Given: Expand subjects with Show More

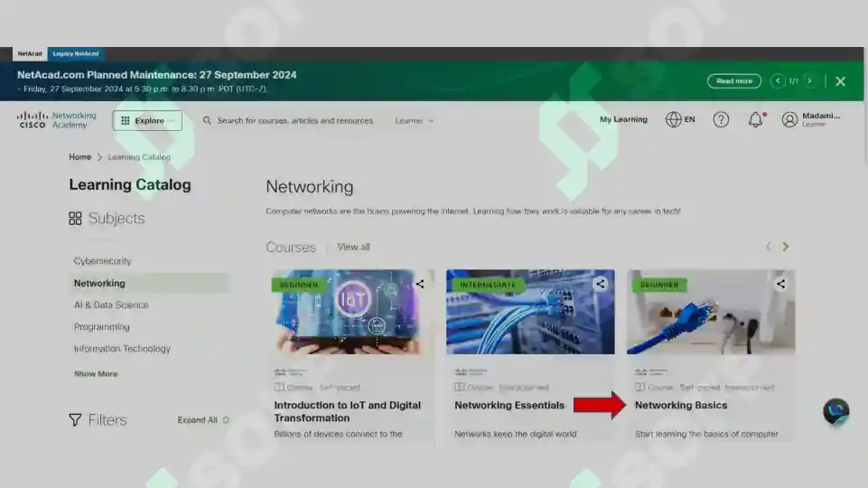Looking at the screenshot, I should click(x=96, y=374).
